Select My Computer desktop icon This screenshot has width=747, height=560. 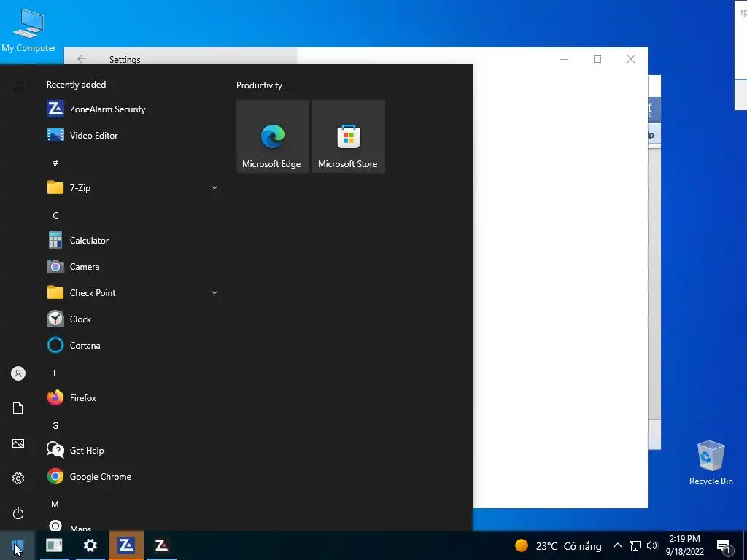click(28, 29)
